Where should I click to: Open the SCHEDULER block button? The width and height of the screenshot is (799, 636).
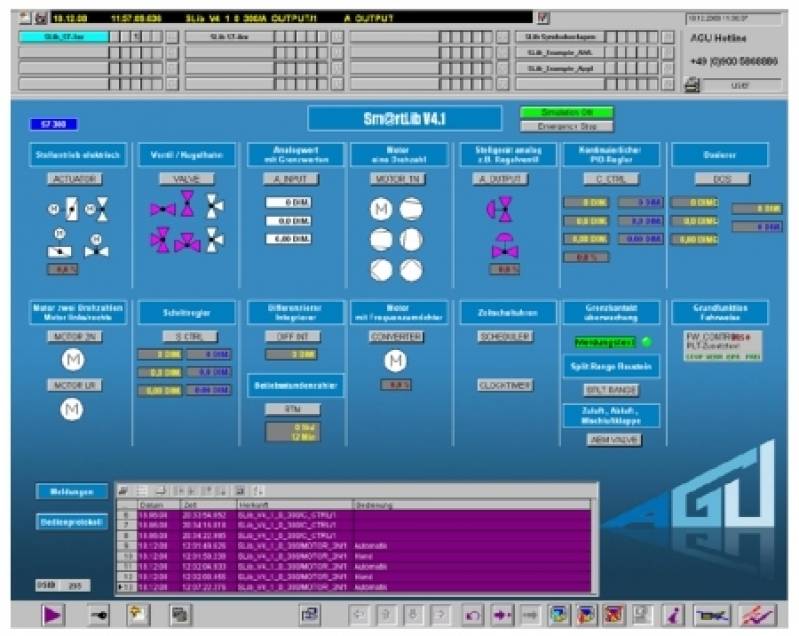point(505,336)
